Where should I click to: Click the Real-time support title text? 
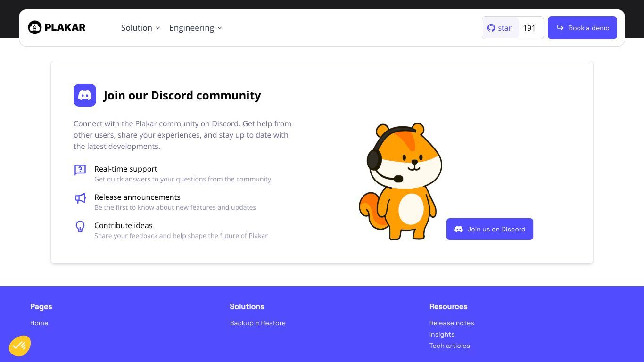tap(125, 169)
